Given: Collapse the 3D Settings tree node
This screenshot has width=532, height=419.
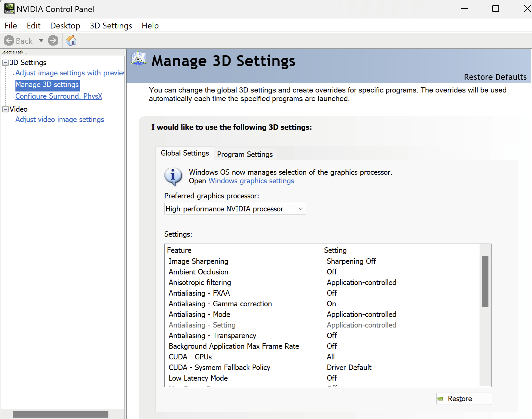Looking at the screenshot, I should [x=5, y=63].
